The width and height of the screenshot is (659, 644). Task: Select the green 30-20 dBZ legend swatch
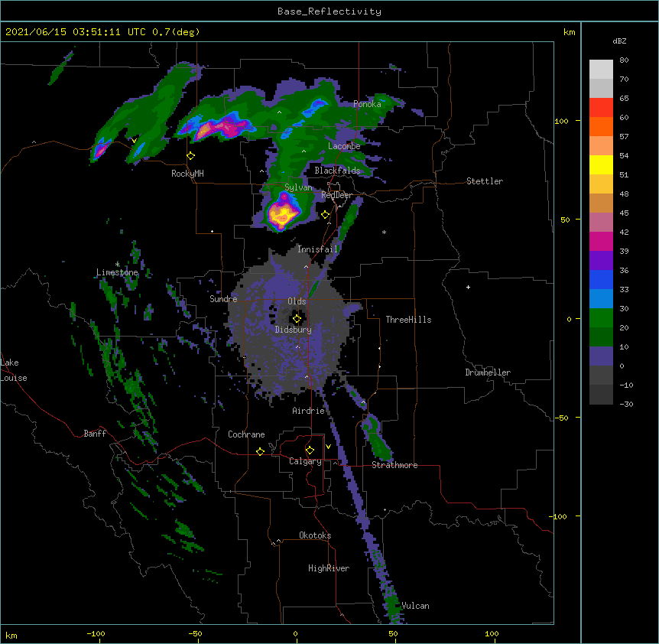[601, 318]
